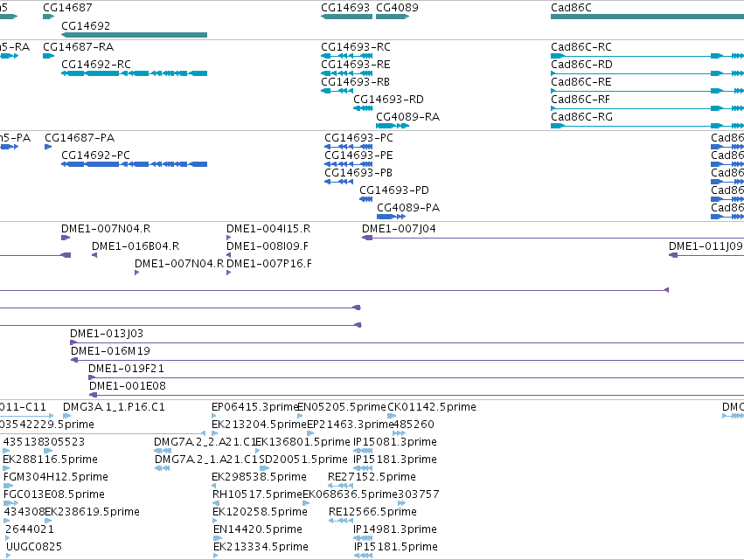Open EST EP21463.3prime
Screen dimensions: 744x560
point(351,425)
